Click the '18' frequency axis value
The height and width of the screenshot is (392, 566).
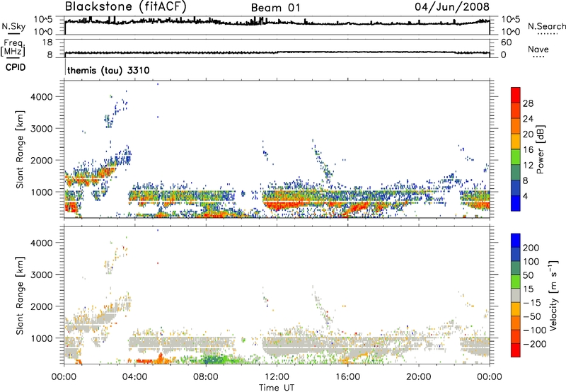point(47,42)
